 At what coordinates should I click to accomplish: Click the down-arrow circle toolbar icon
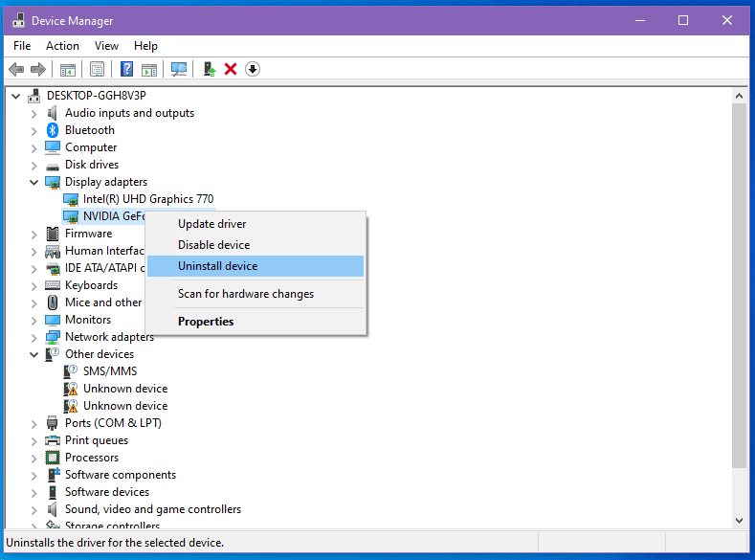coord(253,69)
